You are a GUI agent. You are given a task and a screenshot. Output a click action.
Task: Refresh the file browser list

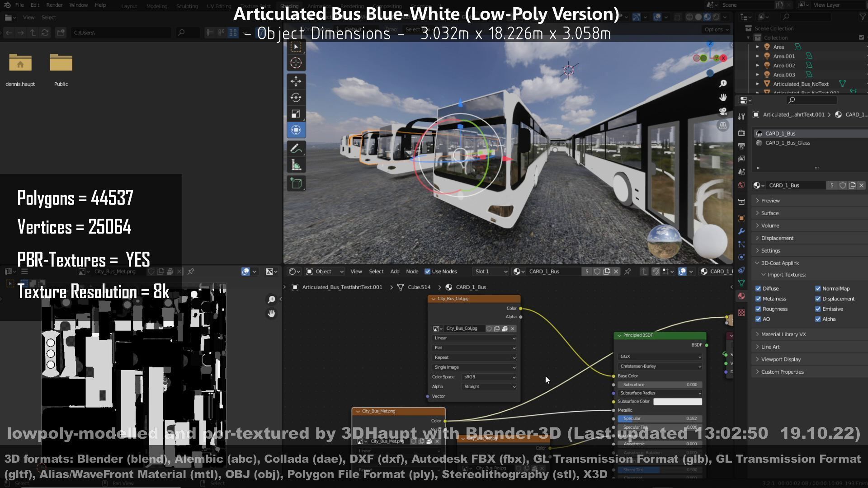[x=45, y=33]
